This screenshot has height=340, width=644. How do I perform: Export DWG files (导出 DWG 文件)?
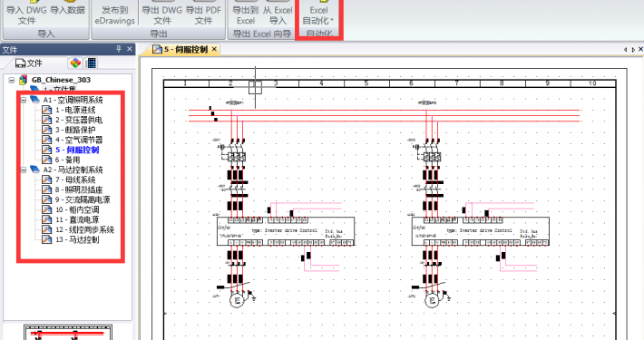[161, 15]
